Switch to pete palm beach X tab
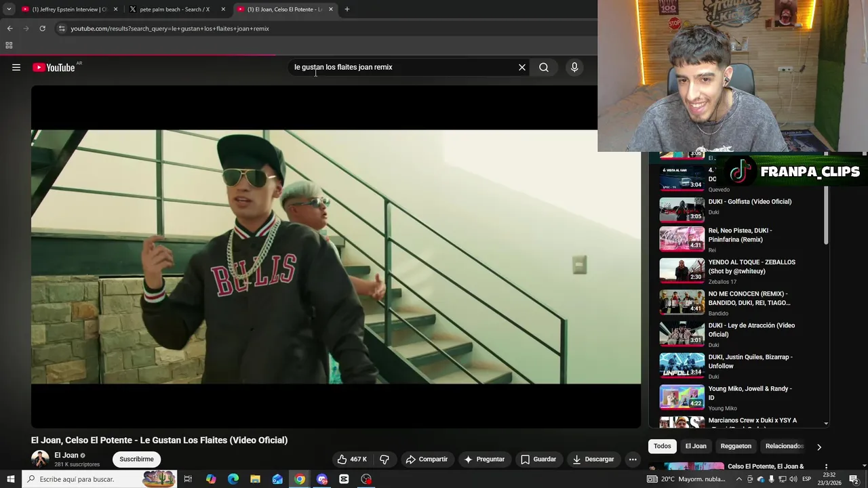This screenshot has height=488, width=868. coord(175,9)
